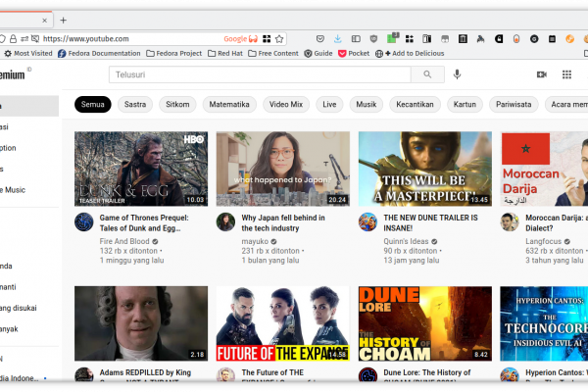Click the Telusuri search input field
This screenshot has height=392, width=588.
point(260,74)
